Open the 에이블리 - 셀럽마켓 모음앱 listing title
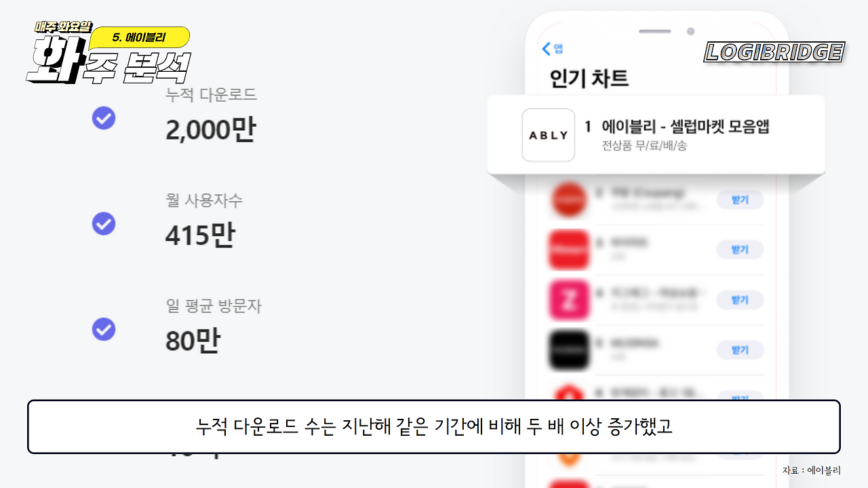 coord(685,126)
